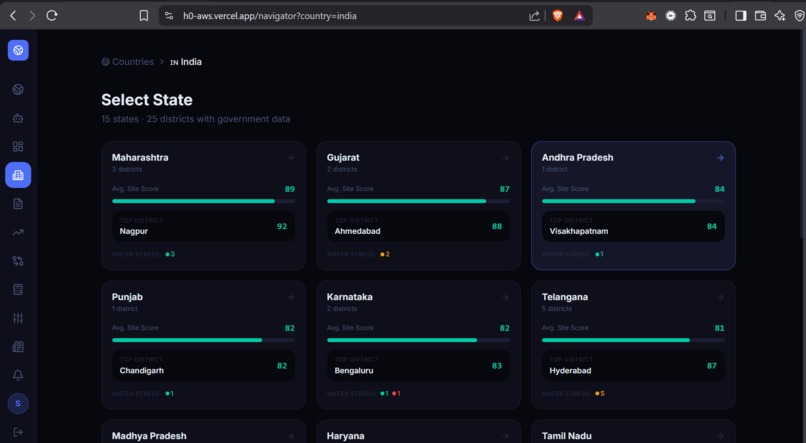This screenshot has width=806, height=443.
Task: Open the compare branches sidebar icon
Action: (x=18, y=261)
